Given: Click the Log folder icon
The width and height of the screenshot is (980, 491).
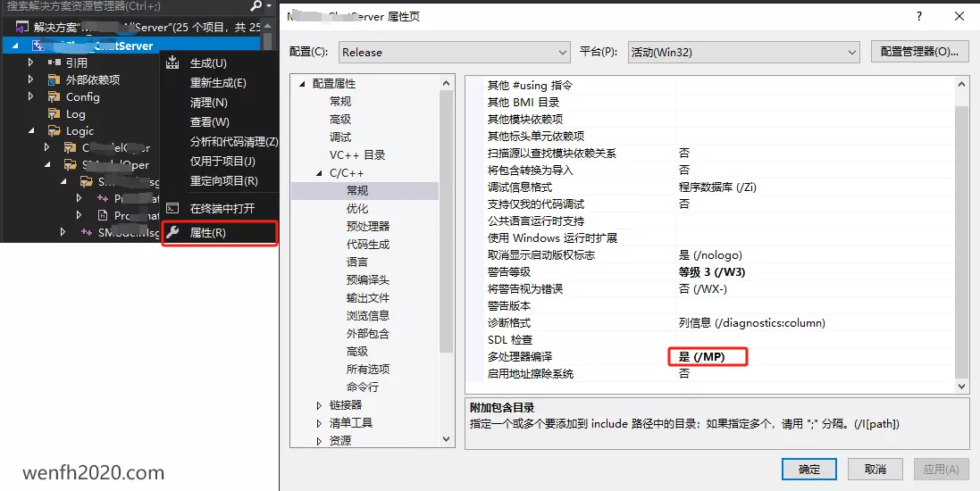Looking at the screenshot, I should (x=54, y=114).
